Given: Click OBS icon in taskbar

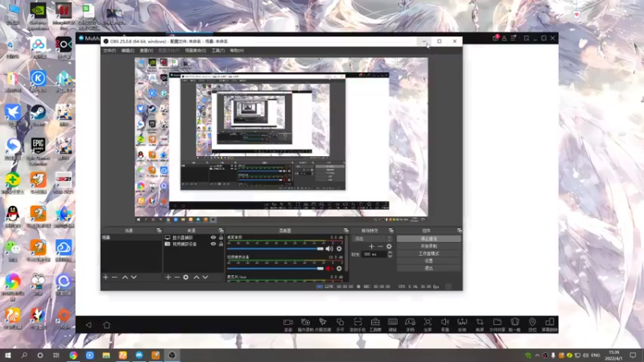Looking at the screenshot, I should click(172, 356).
